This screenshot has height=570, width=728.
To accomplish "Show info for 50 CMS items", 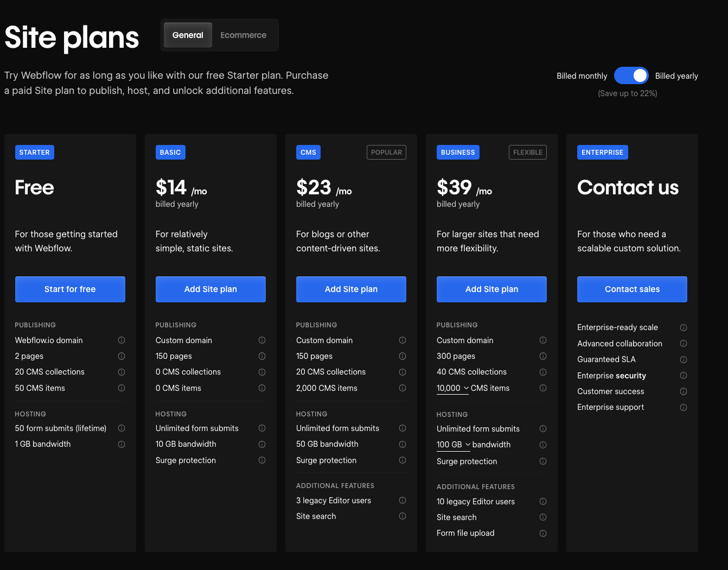I will 122,388.
